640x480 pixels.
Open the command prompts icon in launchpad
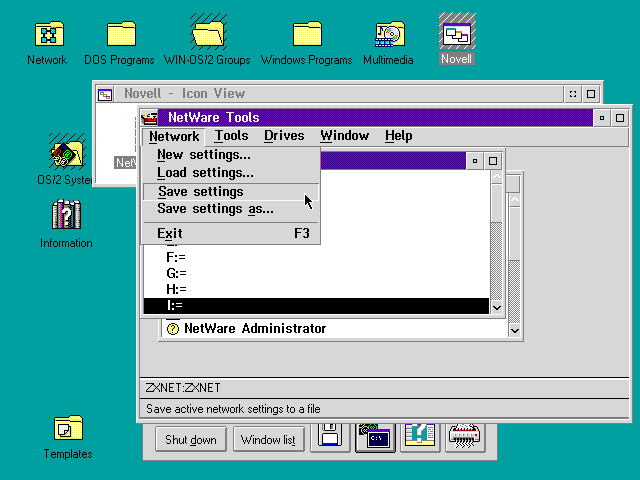point(375,437)
